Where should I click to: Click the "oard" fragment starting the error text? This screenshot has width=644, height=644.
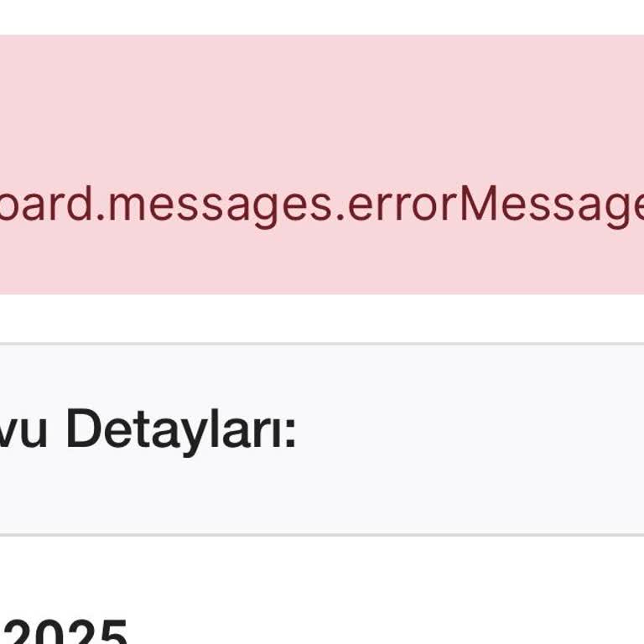tap(46, 203)
